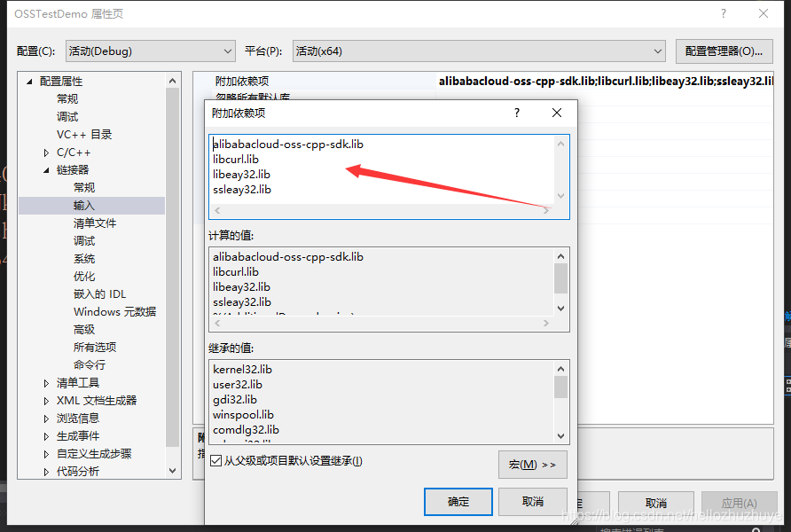This screenshot has width=791, height=532.
Task: Collapse the 配置属性 tree node
Action: point(29,82)
